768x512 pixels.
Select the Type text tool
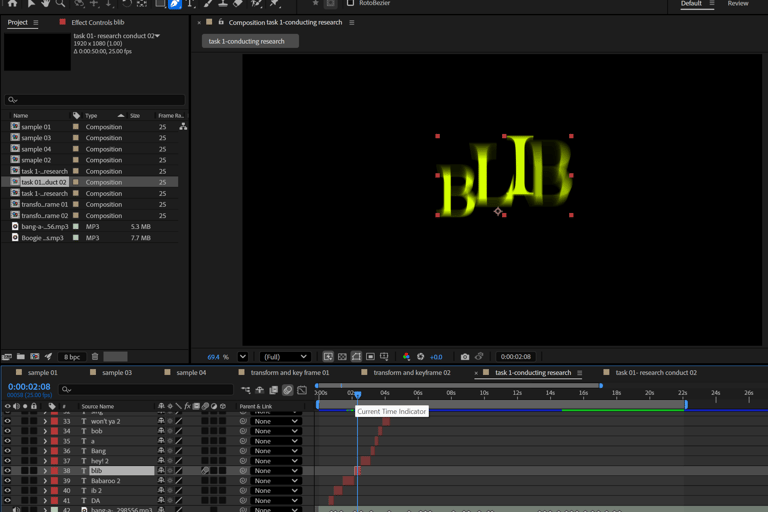(190, 4)
